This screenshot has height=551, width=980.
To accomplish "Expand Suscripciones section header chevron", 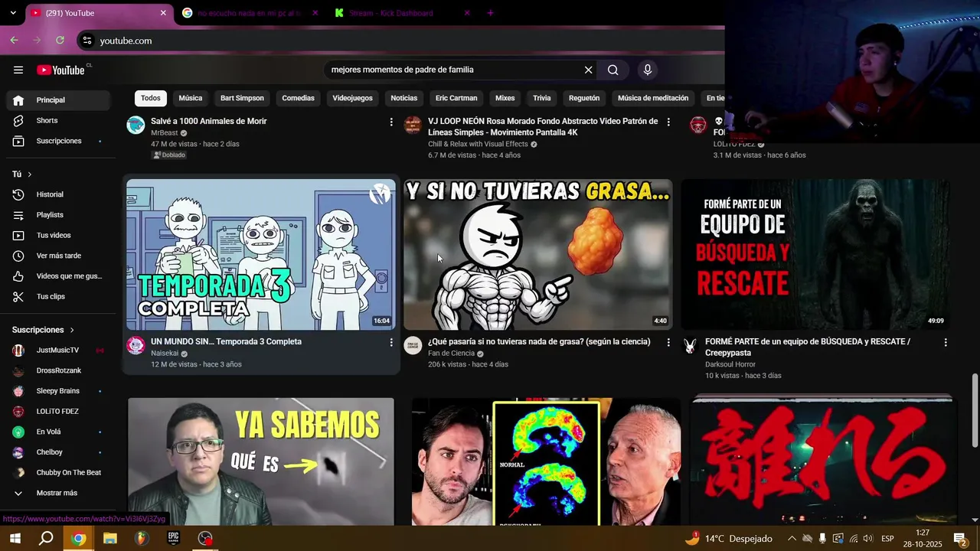I will pos(72,330).
